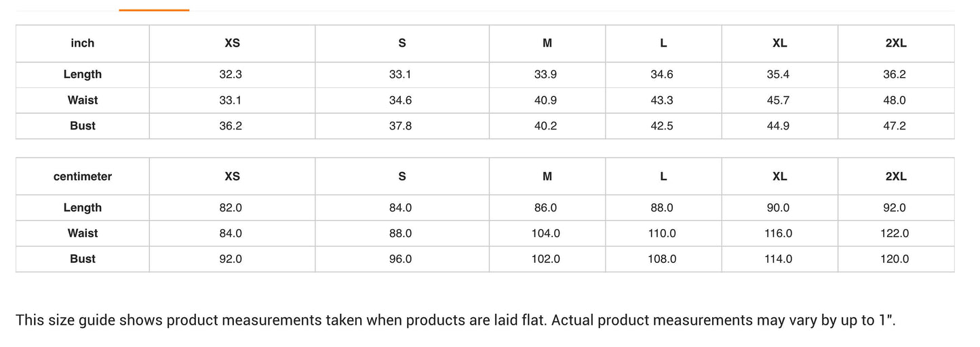Click the Waist row label in centimeter table
Image resolution: width=980 pixels, height=347 pixels.
click(83, 233)
